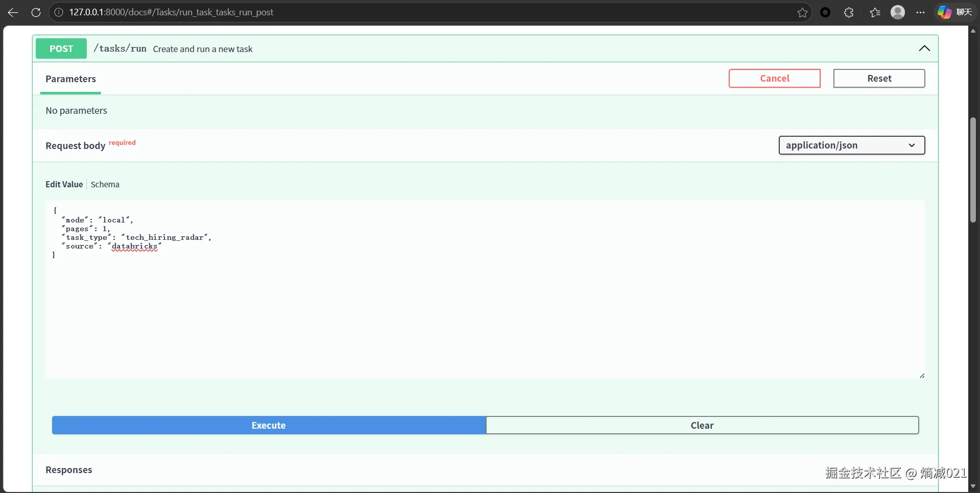Clear the response output

pyautogui.click(x=702, y=425)
